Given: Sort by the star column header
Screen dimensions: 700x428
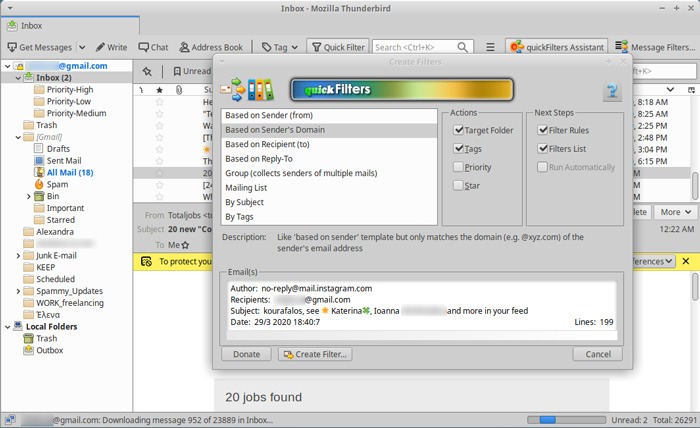Looking at the screenshot, I should 159,90.
